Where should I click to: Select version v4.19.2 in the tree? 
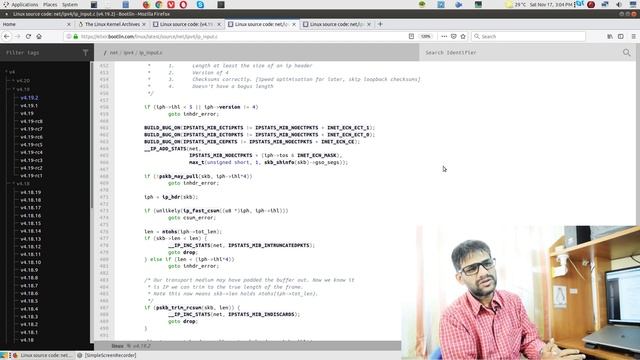tap(29, 98)
